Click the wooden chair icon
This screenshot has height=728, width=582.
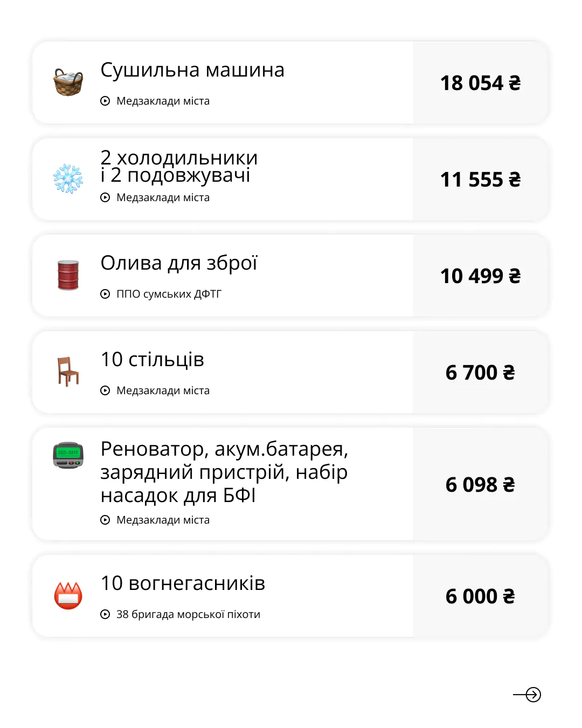68,371
